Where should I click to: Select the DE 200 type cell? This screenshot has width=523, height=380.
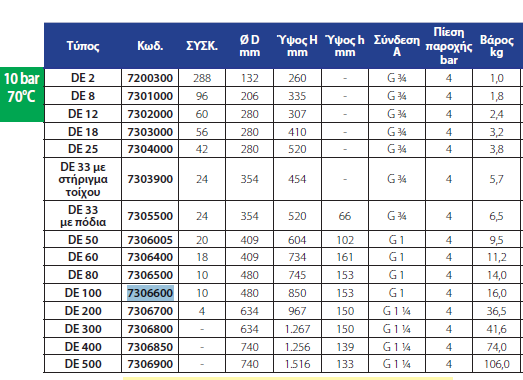83,311
